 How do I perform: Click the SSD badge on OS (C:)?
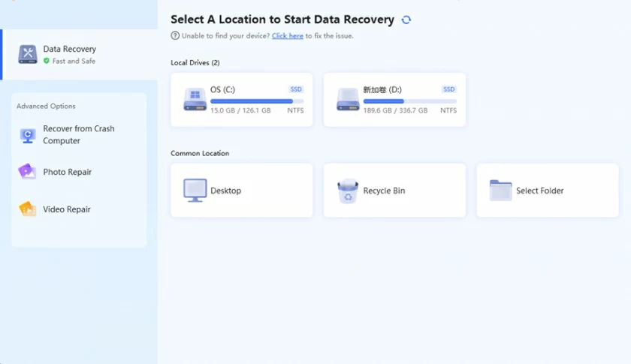tap(296, 89)
